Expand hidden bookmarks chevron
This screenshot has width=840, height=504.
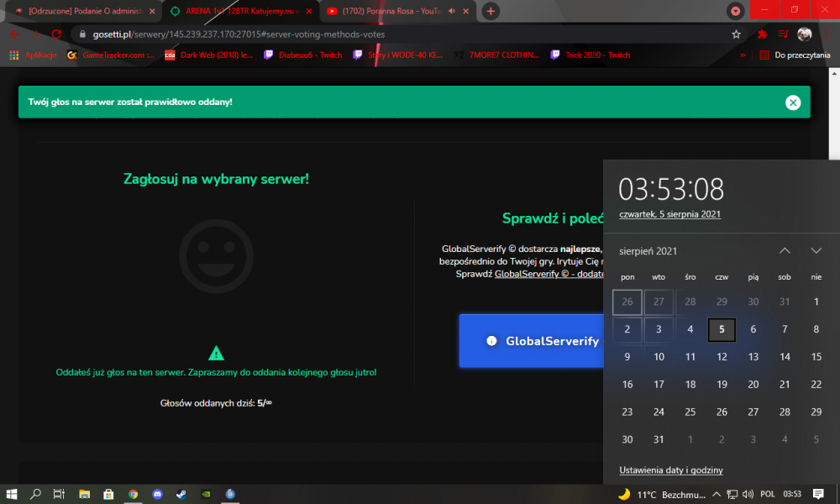[x=743, y=55]
